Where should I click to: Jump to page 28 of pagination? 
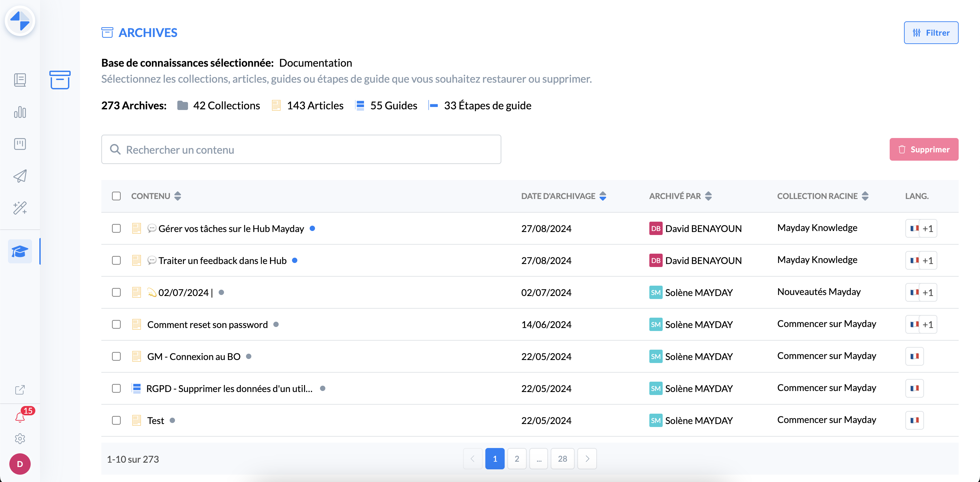pyautogui.click(x=562, y=459)
